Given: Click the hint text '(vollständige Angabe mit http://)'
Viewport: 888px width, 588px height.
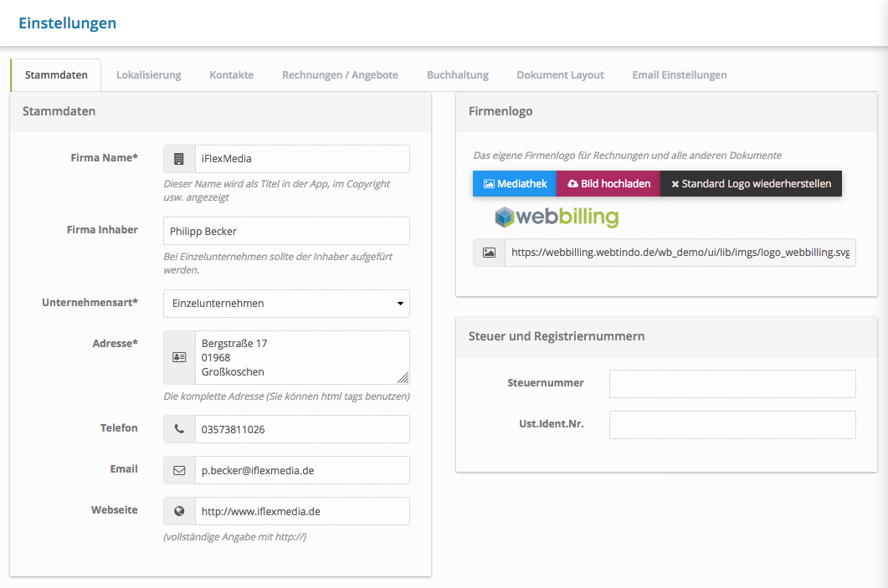Looking at the screenshot, I should [235, 537].
